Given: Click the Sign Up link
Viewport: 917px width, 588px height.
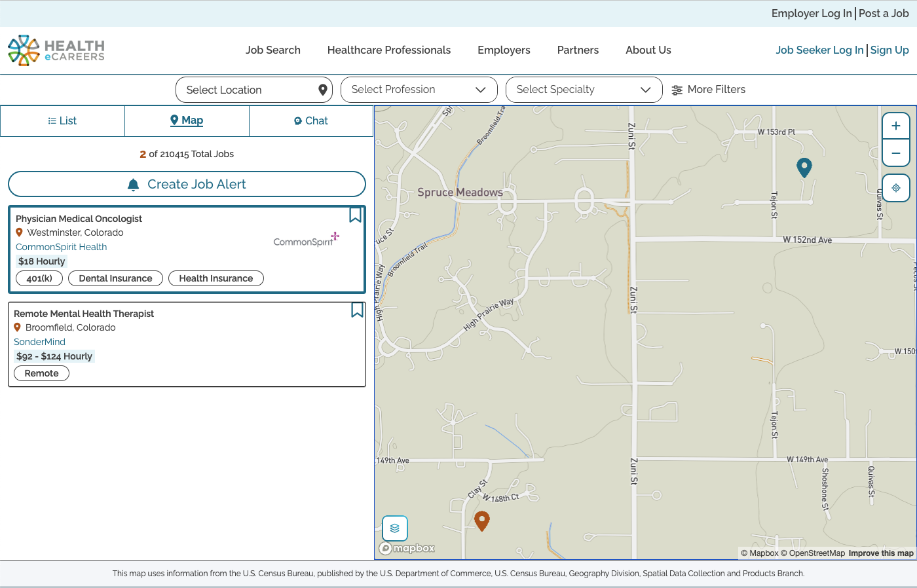Looking at the screenshot, I should 889,50.
